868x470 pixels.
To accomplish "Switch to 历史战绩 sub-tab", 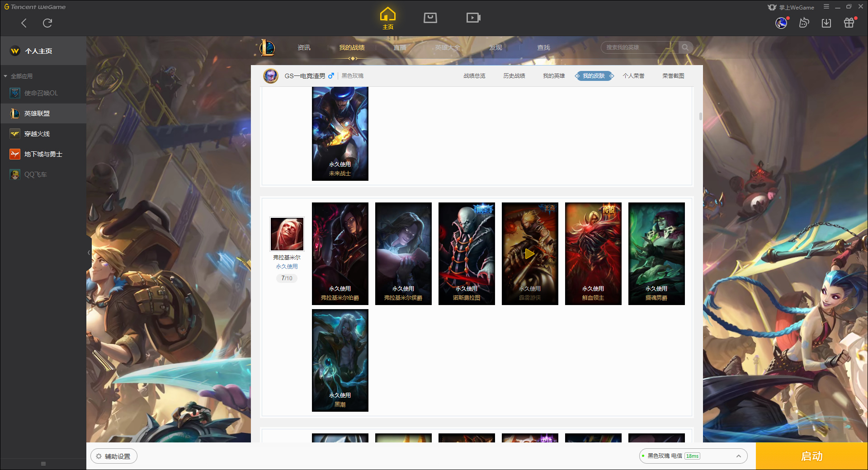I will point(514,76).
